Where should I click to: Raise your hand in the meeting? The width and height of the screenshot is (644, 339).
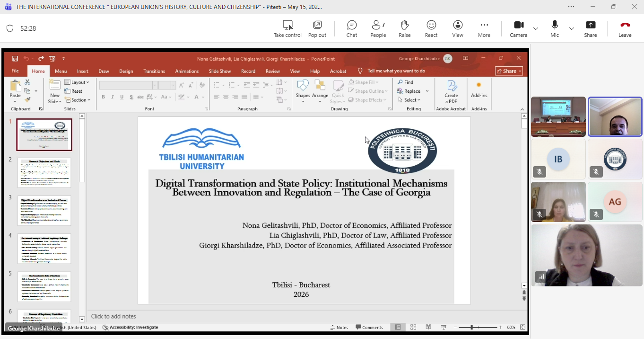pos(405,28)
